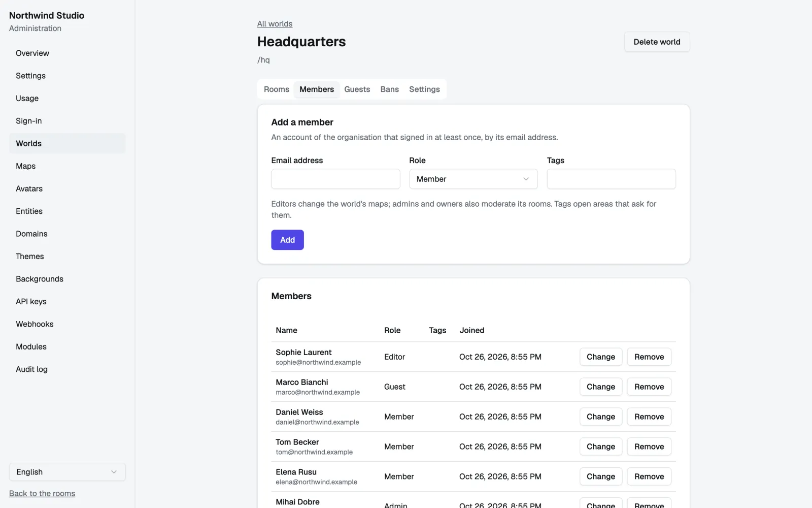
Task: Open Themes in the sidebar
Action: coord(67,257)
